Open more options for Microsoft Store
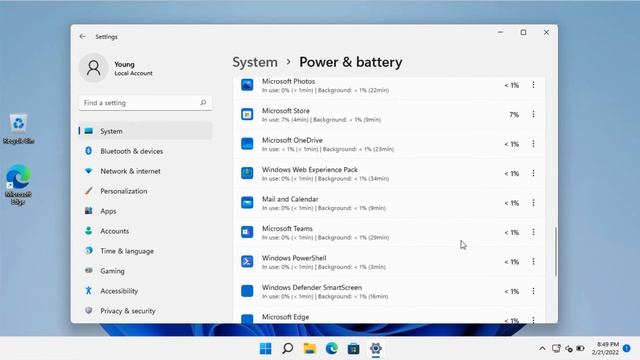 coord(533,114)
